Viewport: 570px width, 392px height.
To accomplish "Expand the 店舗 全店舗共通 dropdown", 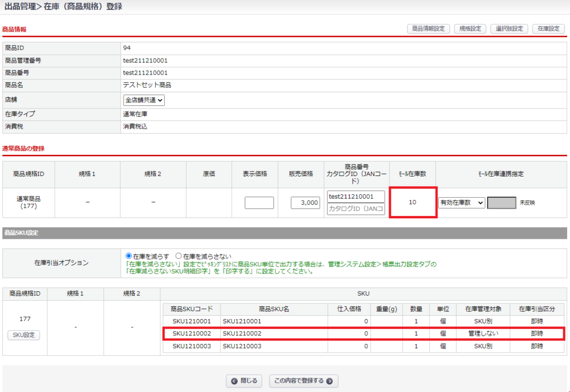I will click(x=144, y=100).
